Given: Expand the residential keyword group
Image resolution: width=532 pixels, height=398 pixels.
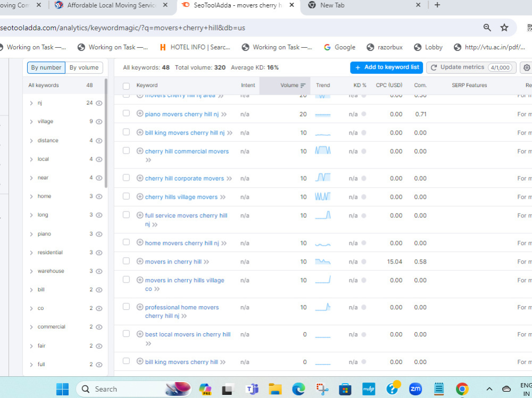Looking at the screenshot, I should tap(31, 252).
